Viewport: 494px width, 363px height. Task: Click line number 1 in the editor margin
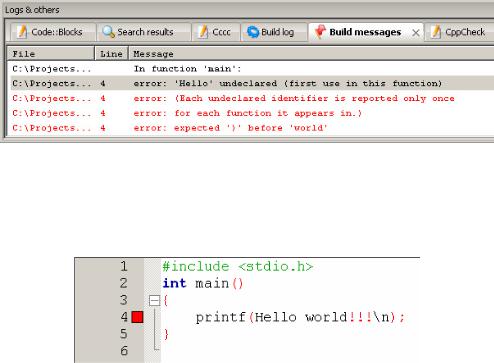tap(124, 266)
